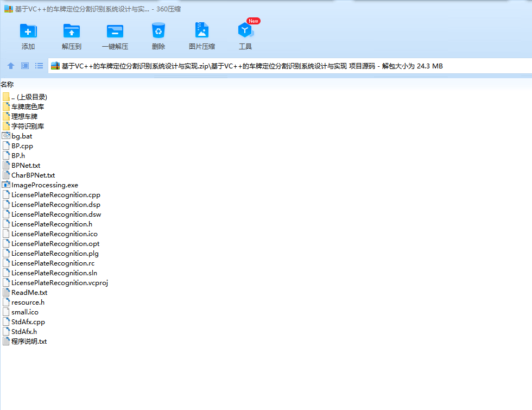
Task: Open the 工具 (Tools) icon marked New
Action: pyautogui.click(x=245, y=30)
